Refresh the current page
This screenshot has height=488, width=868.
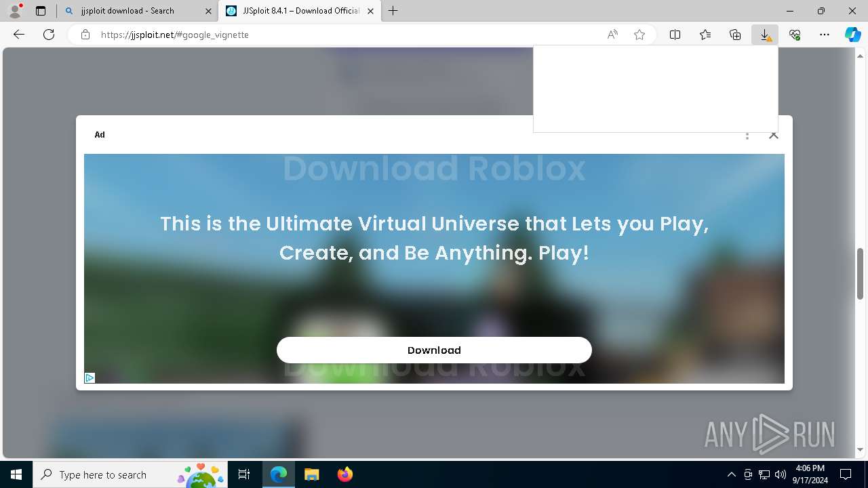click(49, 35)
